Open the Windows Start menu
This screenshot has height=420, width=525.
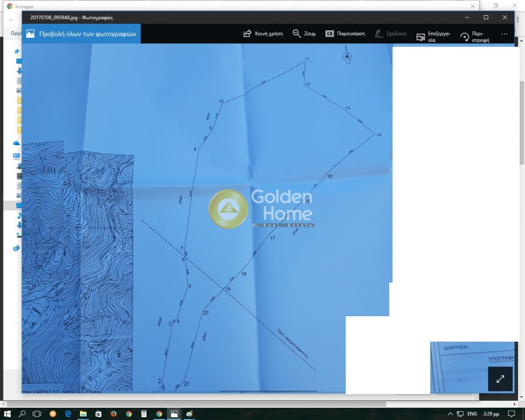(7, 414)
